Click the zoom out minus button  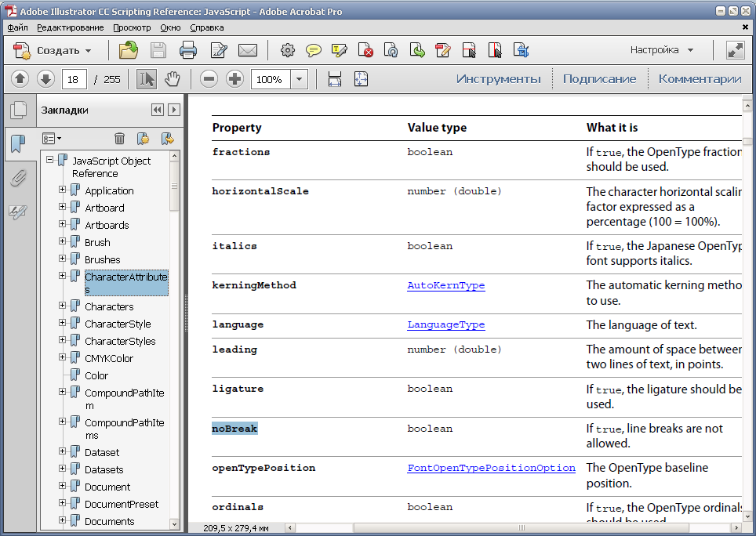point(209,79)
